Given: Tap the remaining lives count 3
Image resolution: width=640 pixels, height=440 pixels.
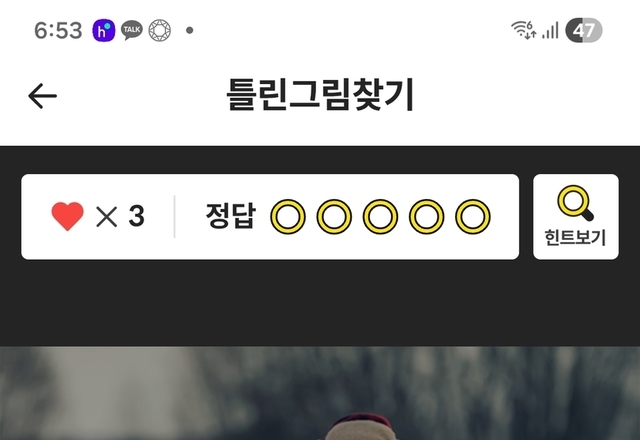Looking at the screenshot, I should pyautogui.click(x=136, y=216).
